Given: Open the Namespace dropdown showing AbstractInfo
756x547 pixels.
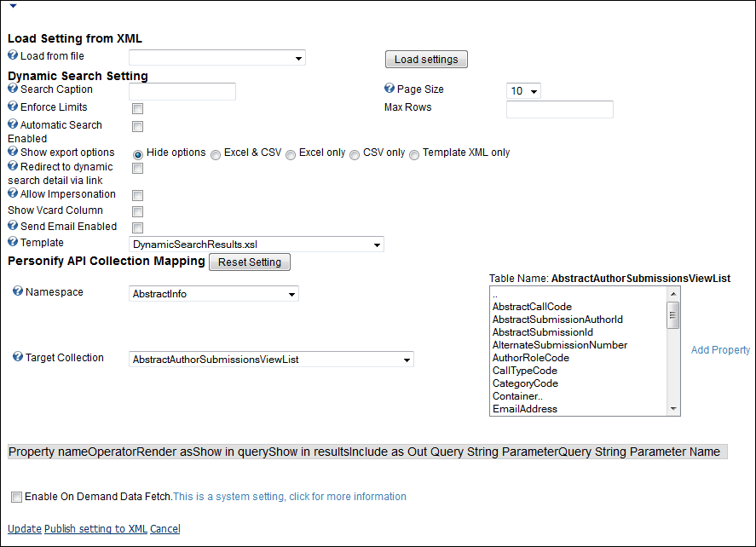Looking at the screenshot, I should [214, 293].
